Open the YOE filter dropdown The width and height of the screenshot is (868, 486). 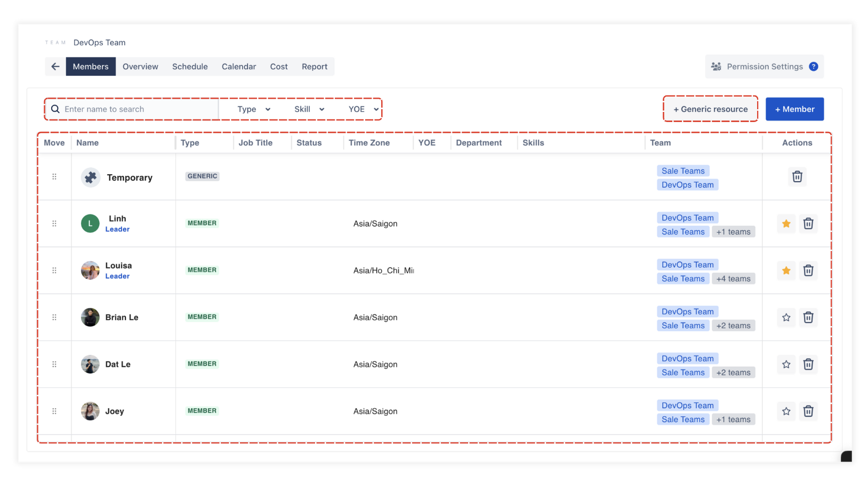[x=363, y=109]
